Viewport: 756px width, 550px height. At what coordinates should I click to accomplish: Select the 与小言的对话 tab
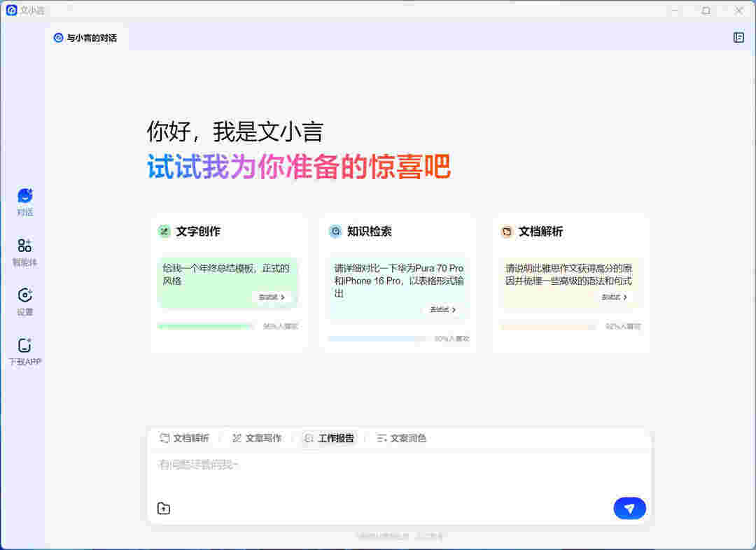coord(85,38)
